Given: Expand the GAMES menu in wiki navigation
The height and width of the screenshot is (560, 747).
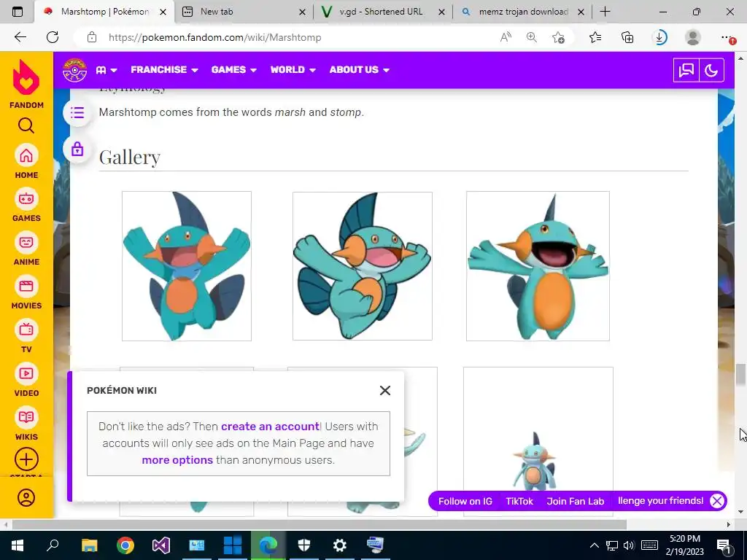Looking at the screenshot, I should pyautogui.click(x=234, y=69).
